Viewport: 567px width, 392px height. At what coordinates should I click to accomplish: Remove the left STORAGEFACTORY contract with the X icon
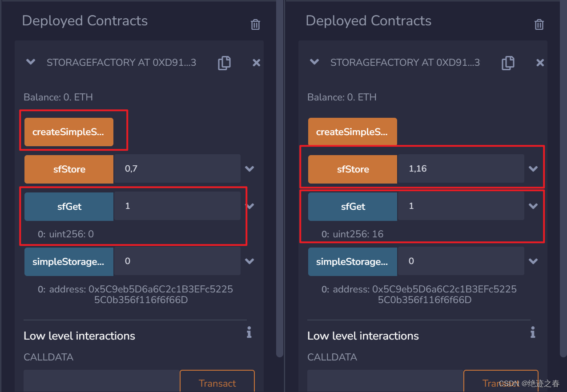(256, 63)
